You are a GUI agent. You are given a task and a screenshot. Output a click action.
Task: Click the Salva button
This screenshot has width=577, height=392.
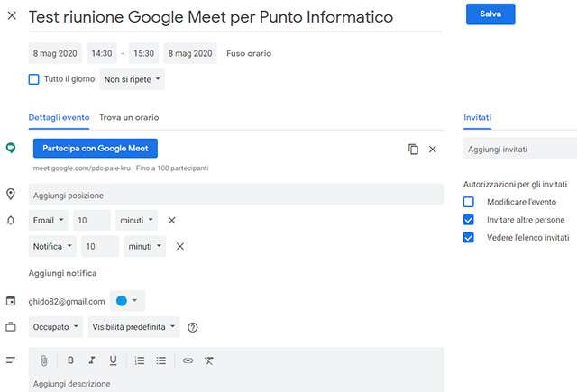click(x=490, y=14)
